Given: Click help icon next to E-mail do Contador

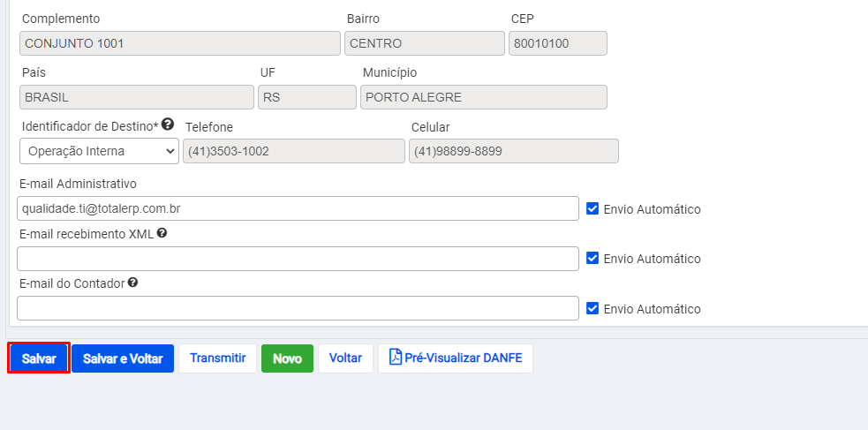Looking at the screenshot, I should (132, 283).
